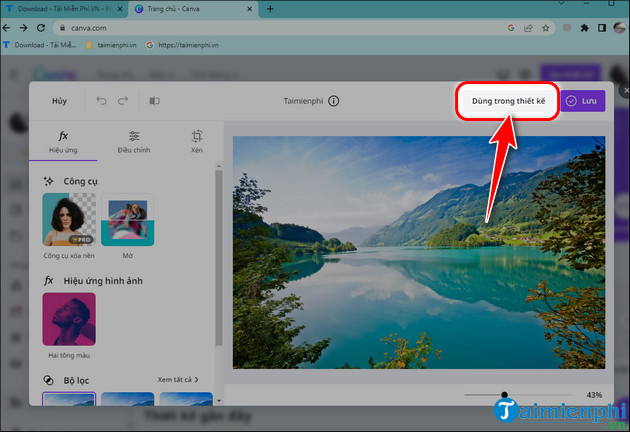Click the share page icon in the address bar
This screenshot has width=630, height=432.
528,28
